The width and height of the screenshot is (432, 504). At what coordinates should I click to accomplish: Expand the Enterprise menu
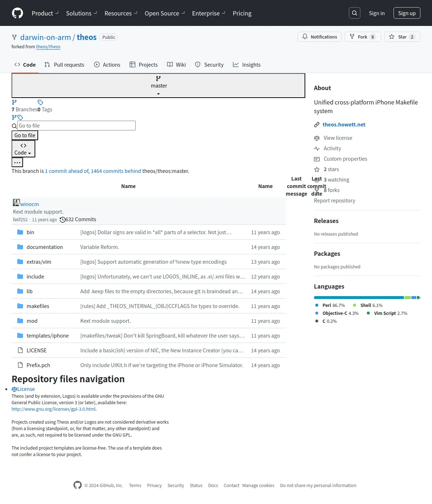(x=209, y=13)
